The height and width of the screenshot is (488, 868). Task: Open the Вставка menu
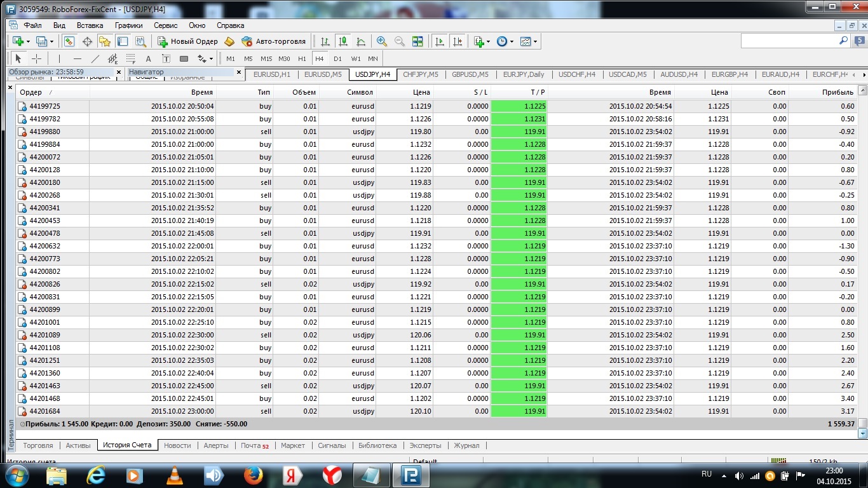90,25
